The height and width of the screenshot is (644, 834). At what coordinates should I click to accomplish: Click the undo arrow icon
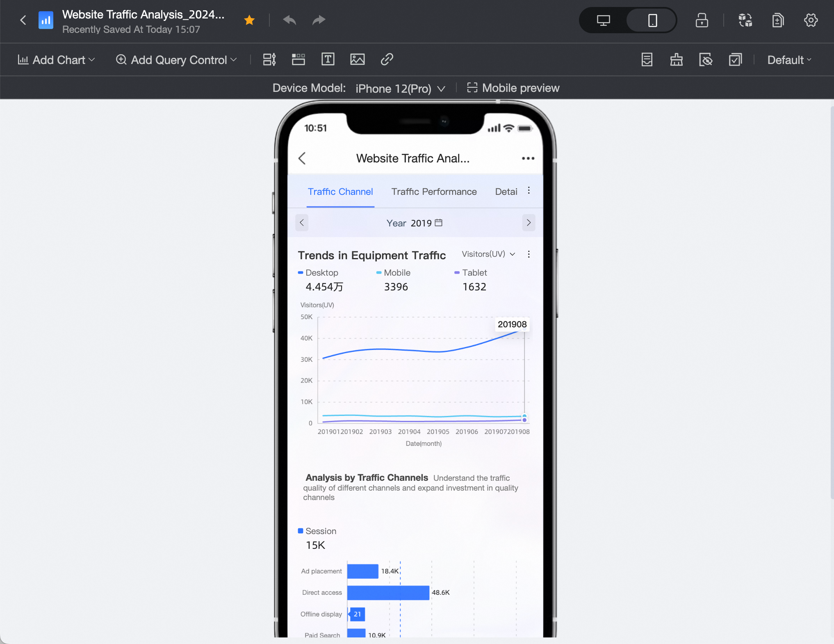point(289,20)
